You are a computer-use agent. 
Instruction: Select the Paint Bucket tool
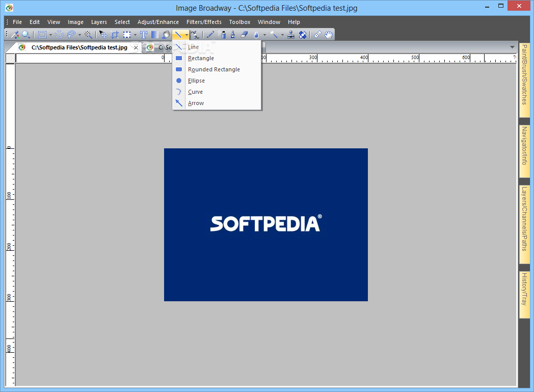click(x=166, y=34)
